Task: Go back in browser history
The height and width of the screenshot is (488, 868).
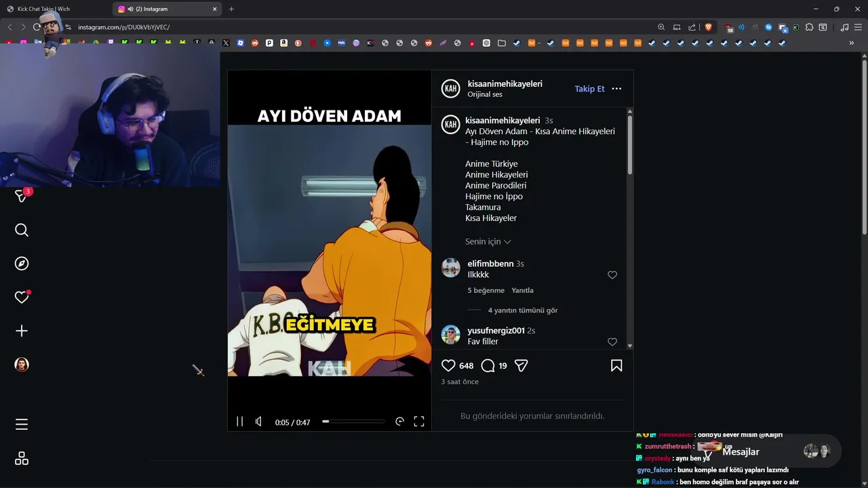Action: (x=9, y=27)
